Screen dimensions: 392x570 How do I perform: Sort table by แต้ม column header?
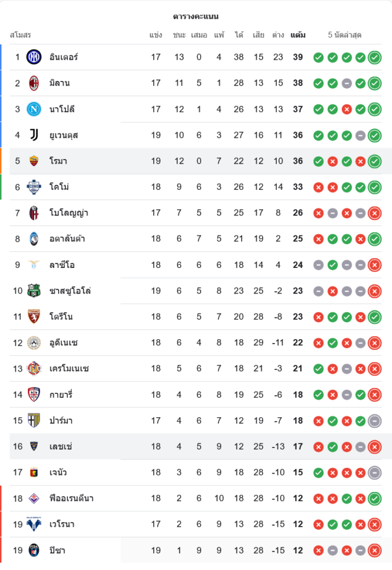(297, 35)
